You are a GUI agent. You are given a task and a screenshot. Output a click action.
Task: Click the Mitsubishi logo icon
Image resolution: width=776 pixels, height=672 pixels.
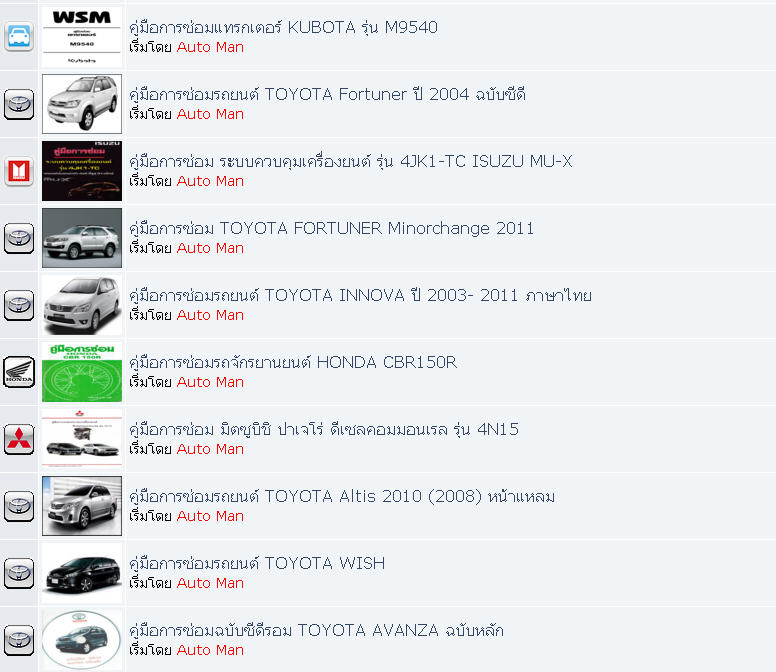coord(19,439)
